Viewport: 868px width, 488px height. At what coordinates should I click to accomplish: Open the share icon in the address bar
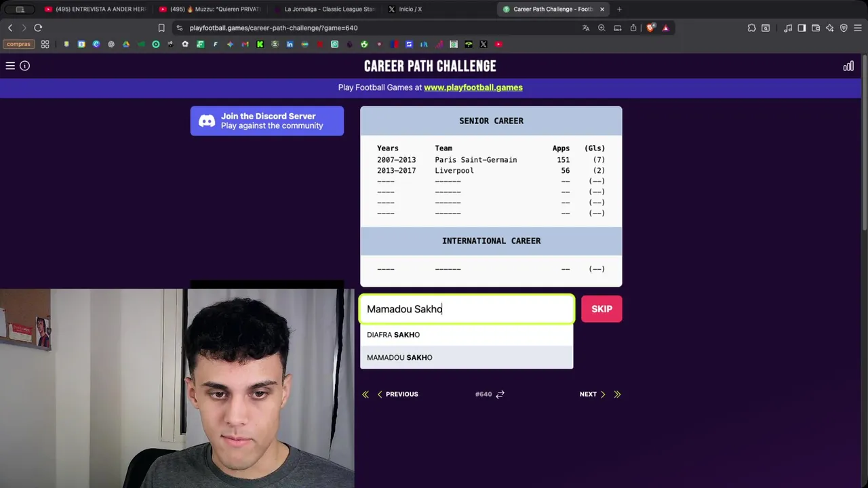coord(633,28)
